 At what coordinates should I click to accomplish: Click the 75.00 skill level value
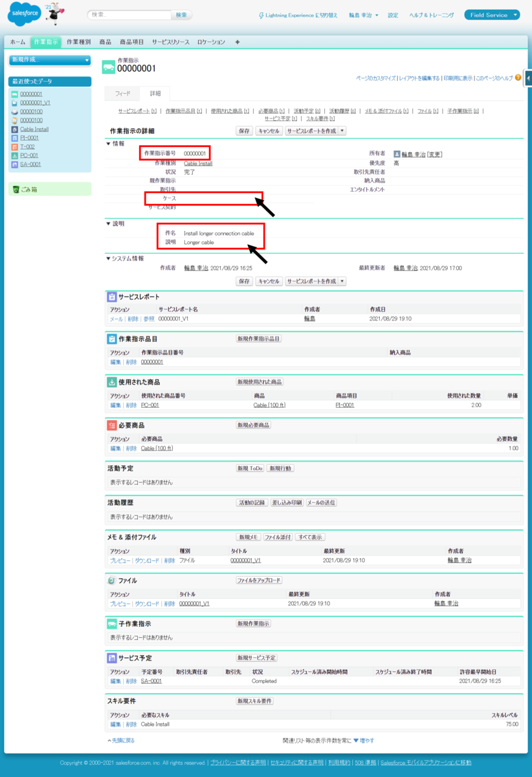511,725
